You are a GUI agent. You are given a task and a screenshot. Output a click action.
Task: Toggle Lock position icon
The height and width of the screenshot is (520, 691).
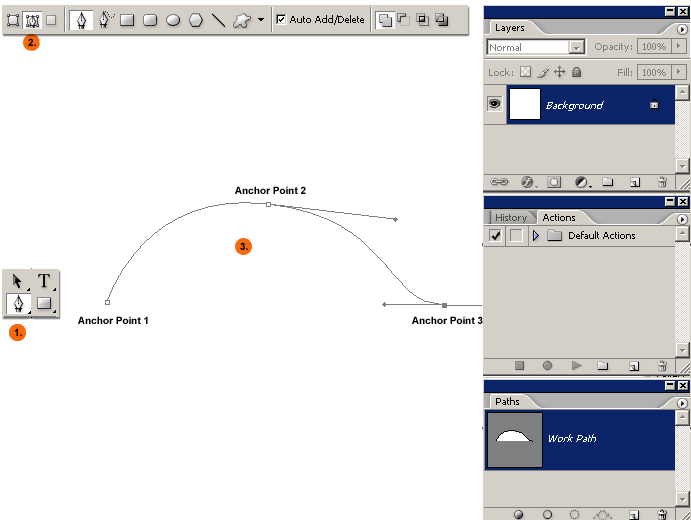point(559,72)
